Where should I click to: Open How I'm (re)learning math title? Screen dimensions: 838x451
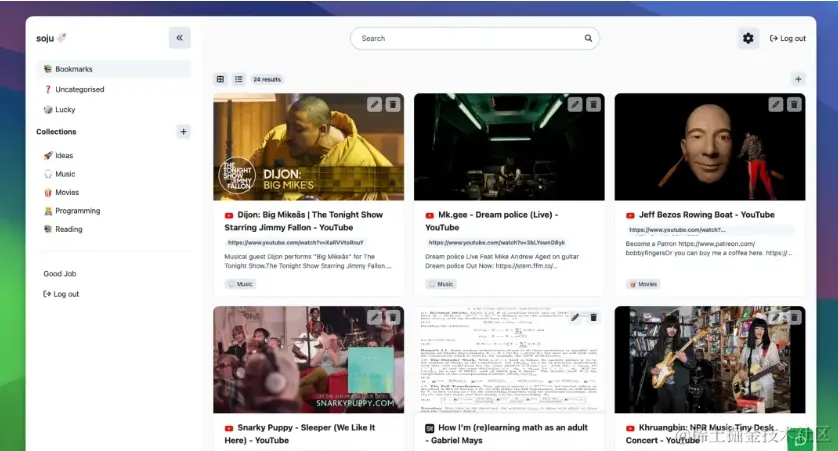[x=507, y=434]
